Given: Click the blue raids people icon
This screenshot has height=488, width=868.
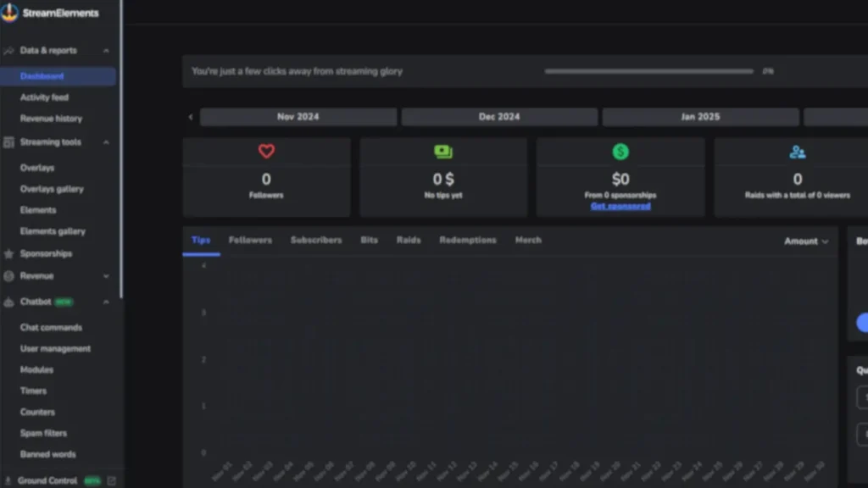Looking at the screenshot, I should 797,152.
